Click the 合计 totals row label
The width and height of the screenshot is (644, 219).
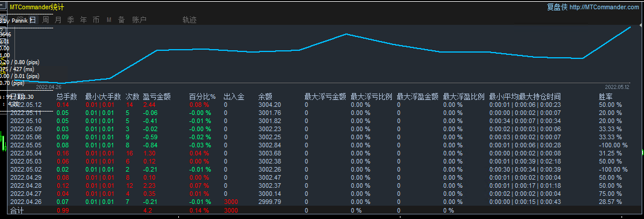pos(17,210)
